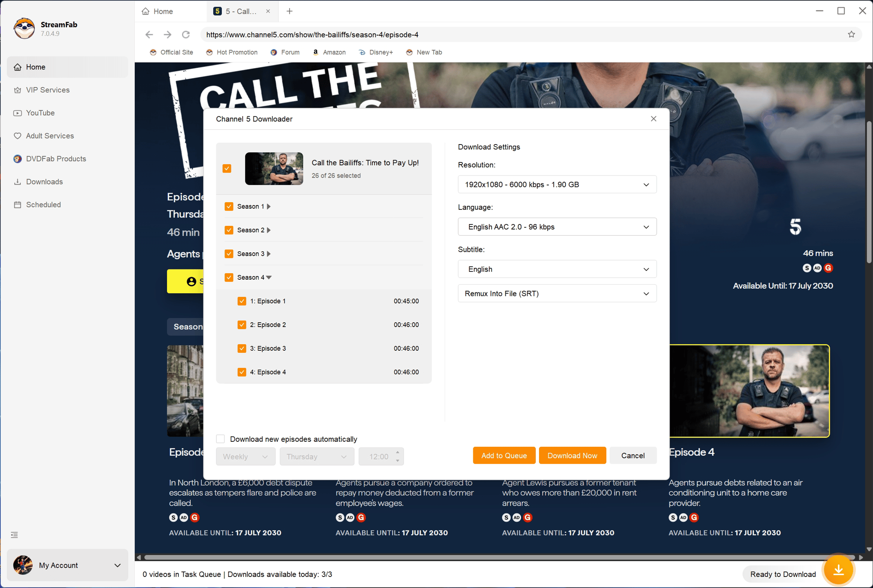Switch to the Home tab
This screenshot has width=873, height=588.
(x=158, y=11)
